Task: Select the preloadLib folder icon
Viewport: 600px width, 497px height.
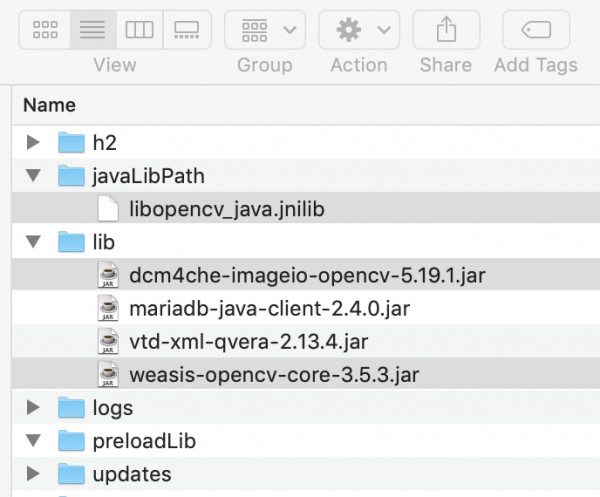Action: (71, 440)
